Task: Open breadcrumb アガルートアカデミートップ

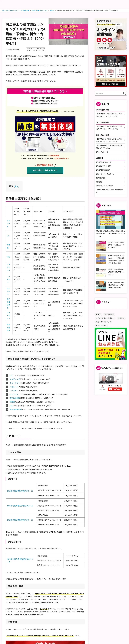Action: point(10,11)
